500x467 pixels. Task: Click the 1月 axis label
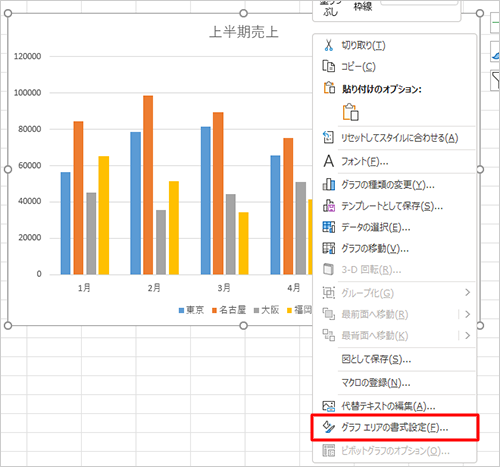[x=84, y=288]
